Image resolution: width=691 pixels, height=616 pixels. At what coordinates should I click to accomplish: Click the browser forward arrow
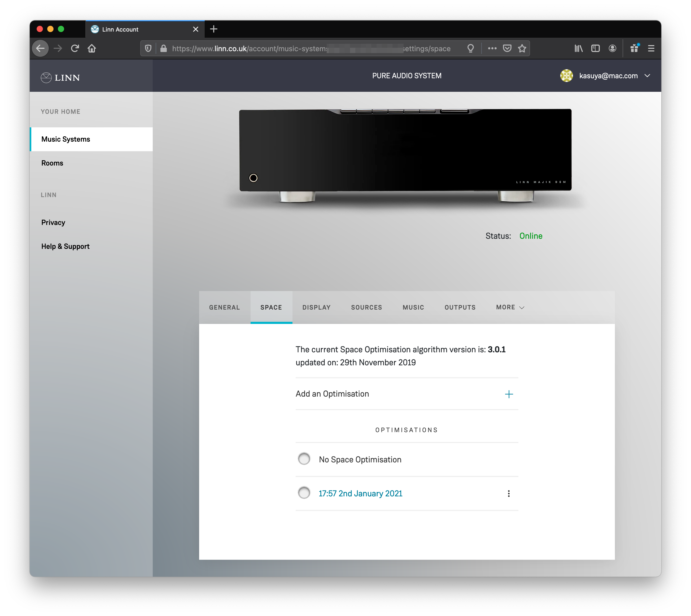pos(58,48)
